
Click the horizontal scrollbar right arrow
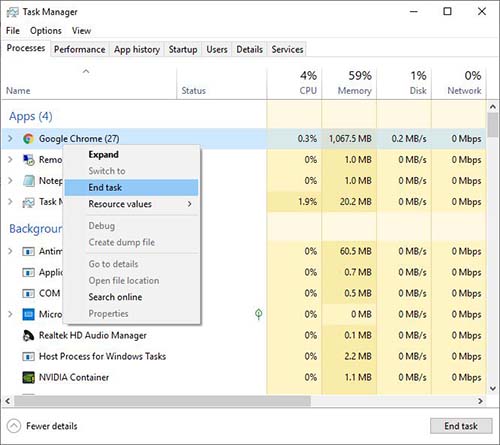(480, 401)
